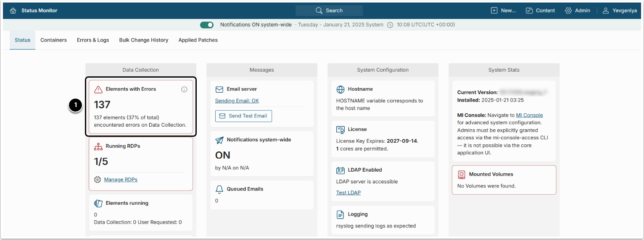
Task: Click the 137 error count
Action: 102,104
